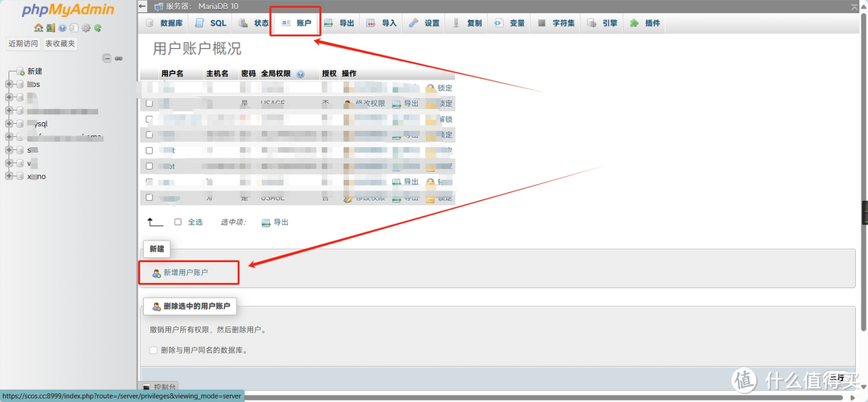Screen dimensions: 868x402
Task: Open the 变量 variables tab
Action: click(x=510, y=23)
